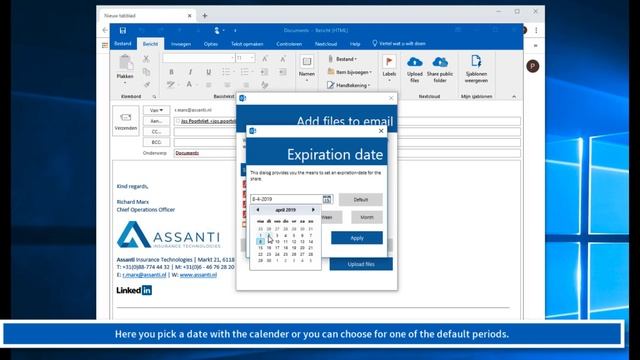Image resolution: width=640 pixels, height=360 pixels.
Task: Open the Labels flag dropdown
Action: pos(389,68)
